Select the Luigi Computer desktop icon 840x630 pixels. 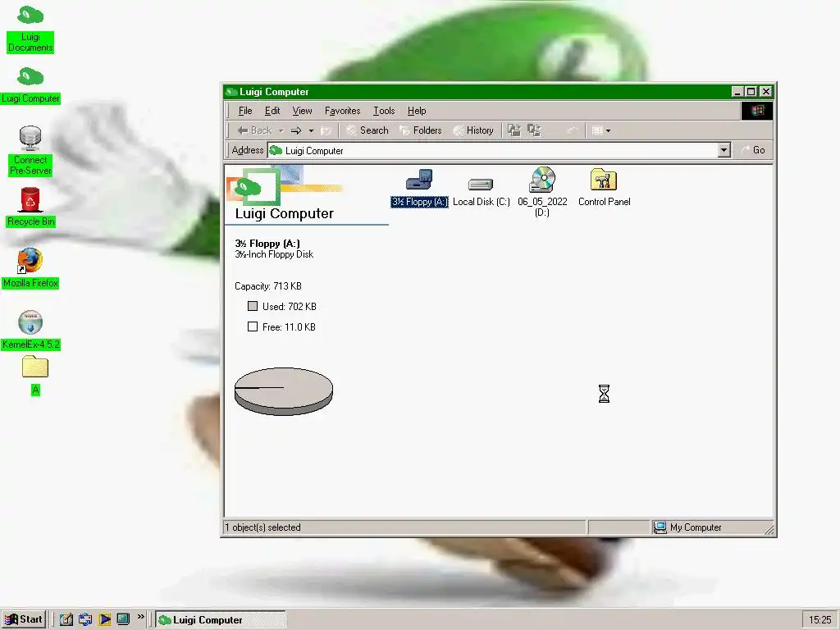coord(30,85)
